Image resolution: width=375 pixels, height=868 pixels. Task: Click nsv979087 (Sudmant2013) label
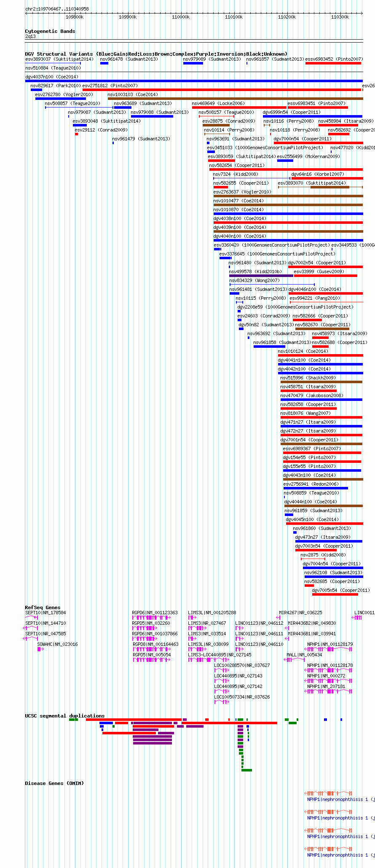pyautogui.click(x=97, y=112)
